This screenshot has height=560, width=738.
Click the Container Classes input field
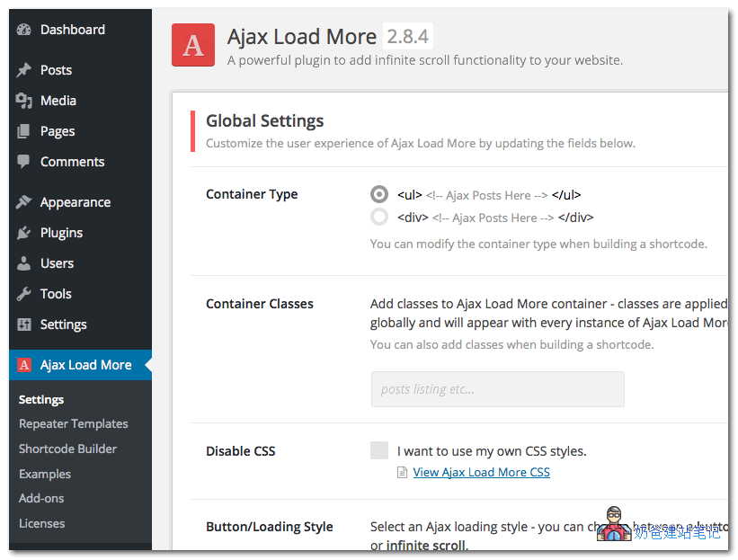click(x=497, y=388)
